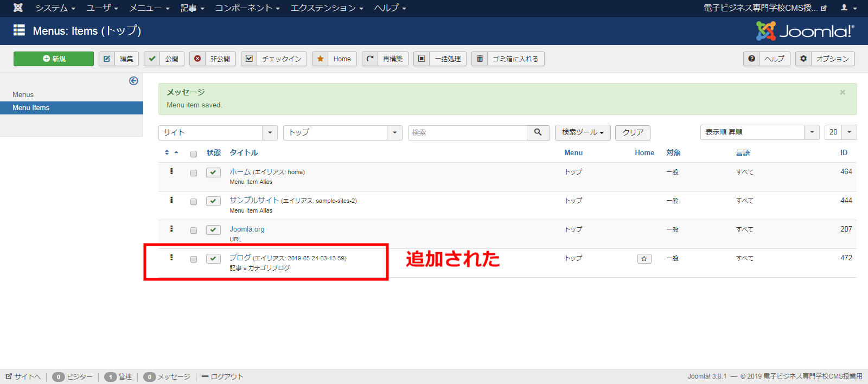The image size is (868, 384).
Task: Click サイトへ link in footer
Action: [23, 376]
